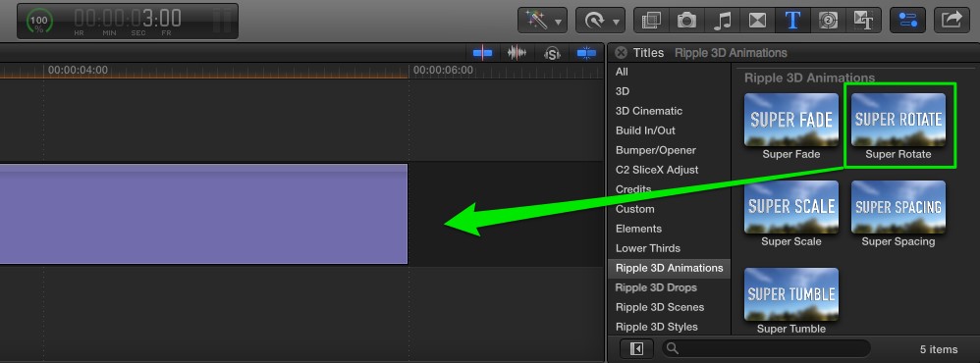This screenshot has height=363, width=980.
Task: Open the Generators browser icon
Action: [x=828, y=21]
